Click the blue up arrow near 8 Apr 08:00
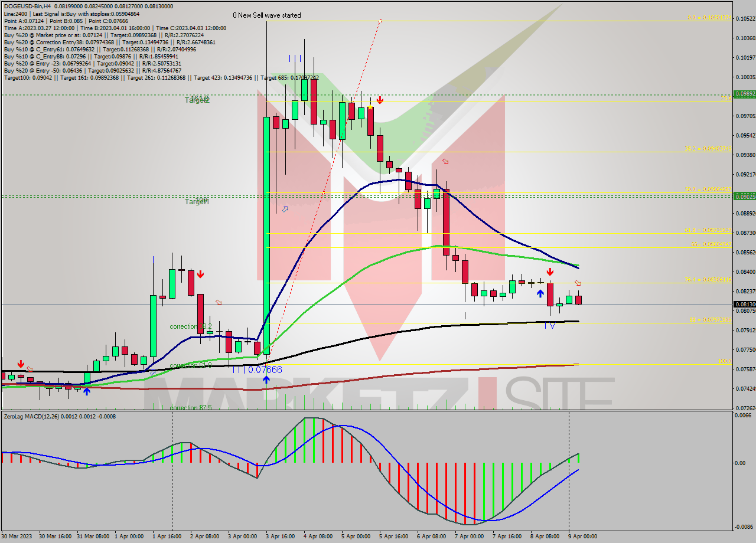Viewport: 756px width, 543px height. click(x=540, y=293)
